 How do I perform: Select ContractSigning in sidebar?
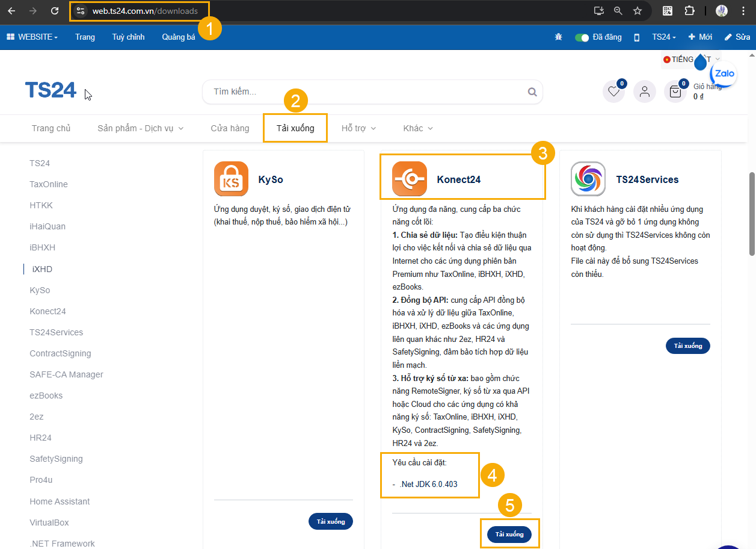coord(60,353)
